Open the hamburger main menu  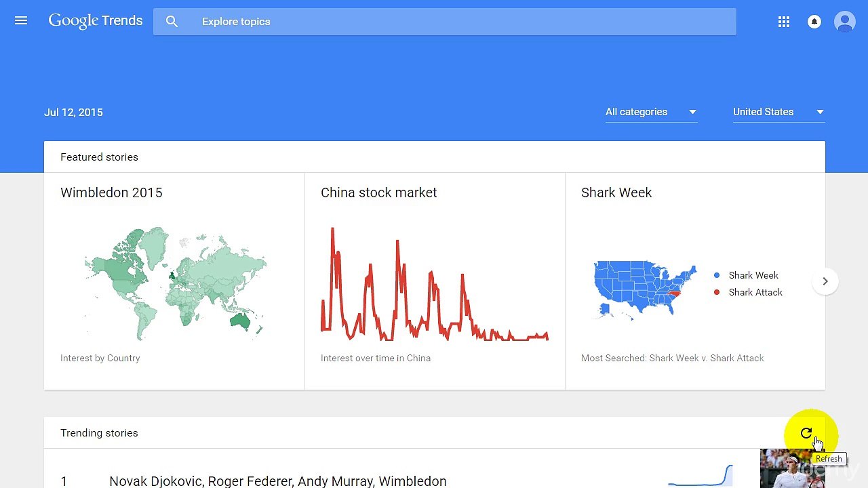[21, 21]
